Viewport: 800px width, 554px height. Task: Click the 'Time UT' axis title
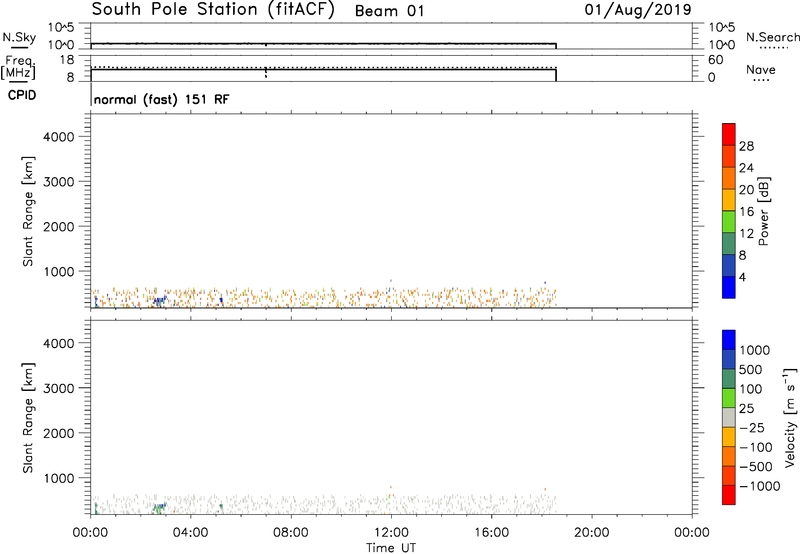coord(391,547)
